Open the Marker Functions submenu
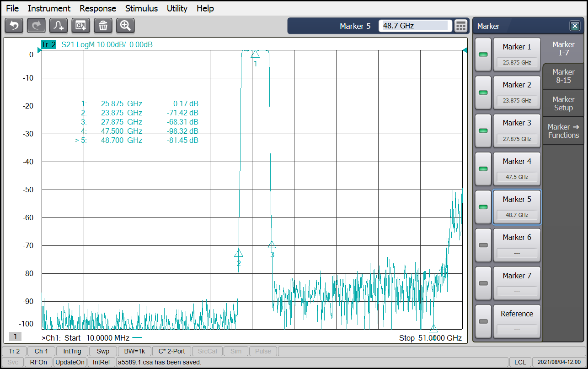588x369 pixels. 563,131
